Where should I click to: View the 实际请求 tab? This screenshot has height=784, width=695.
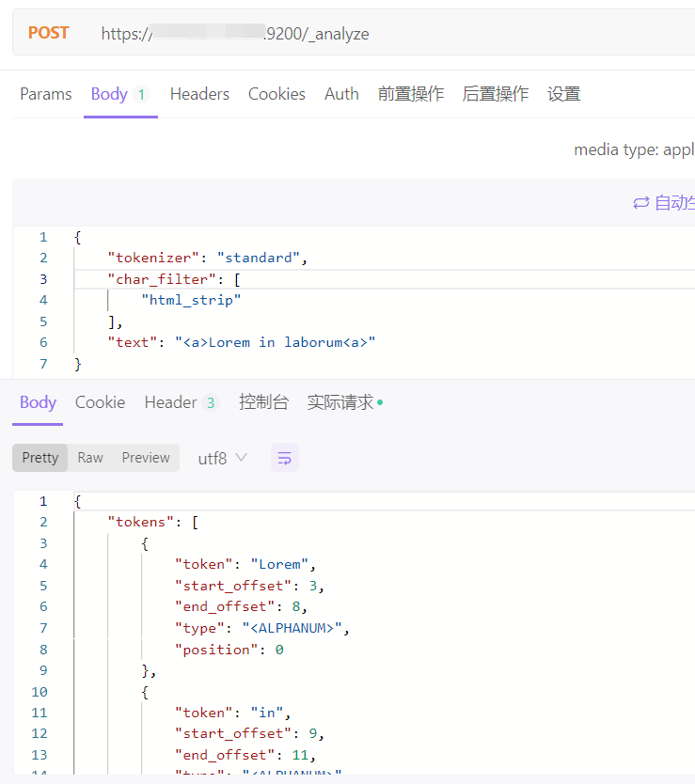(340, 402)
